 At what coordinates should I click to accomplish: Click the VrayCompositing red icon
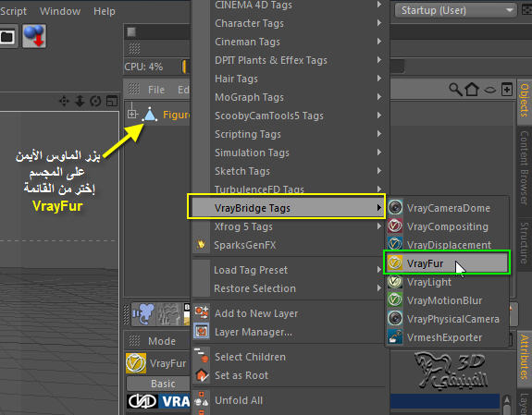(x=395, y=226)
